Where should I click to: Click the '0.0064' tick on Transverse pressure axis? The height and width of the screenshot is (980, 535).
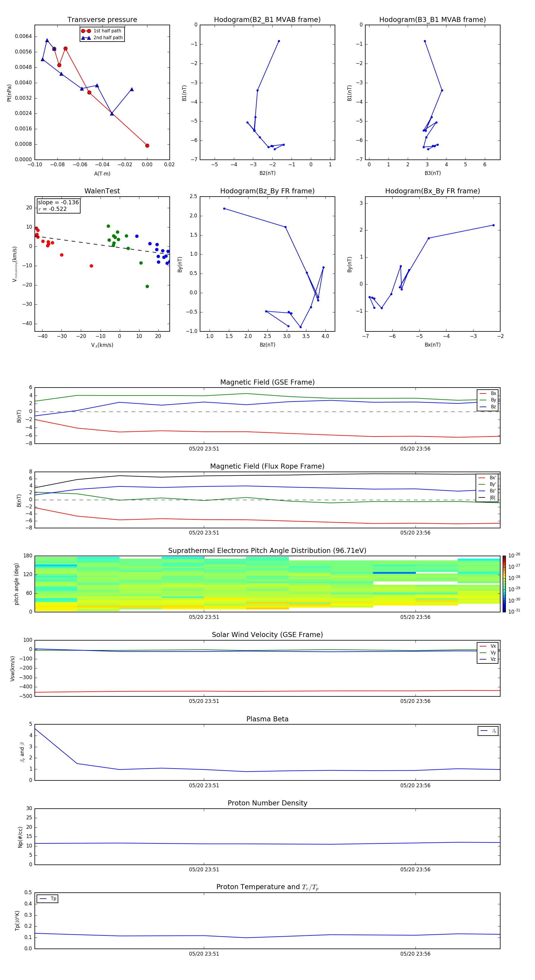23,37
